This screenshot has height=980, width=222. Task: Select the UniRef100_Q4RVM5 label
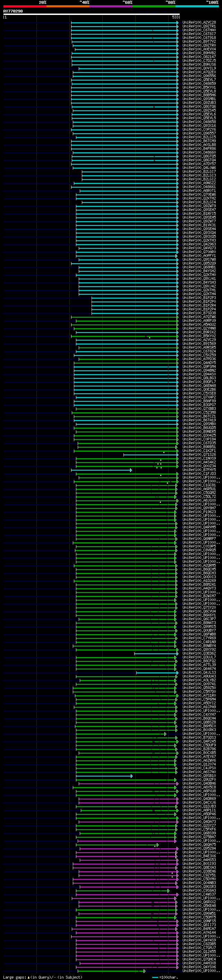(199, 527)
